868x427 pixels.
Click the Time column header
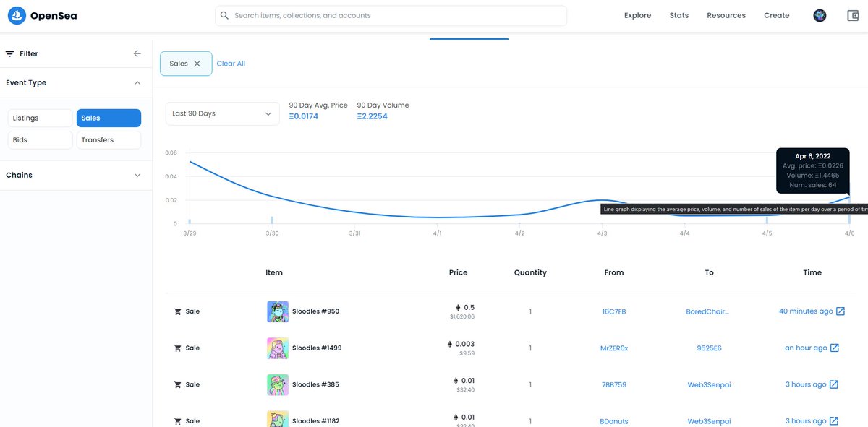(812, 272)
